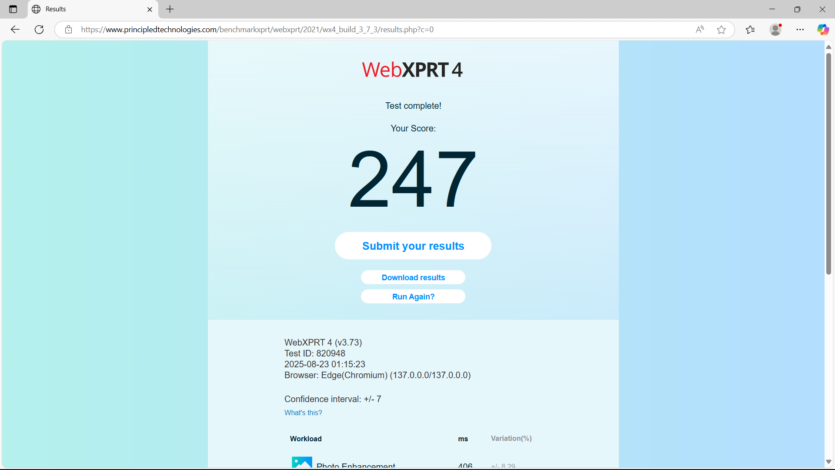Click the ms column header
Screen dimensions: 835x470
coord(463,439)
